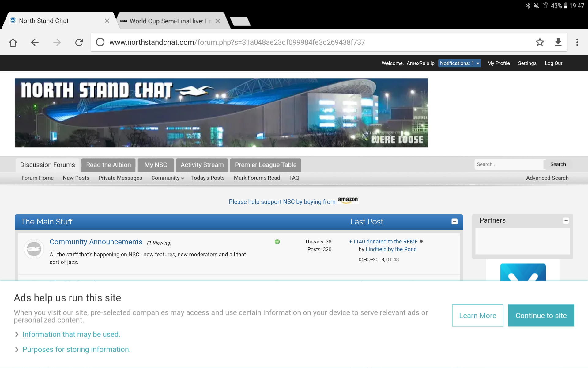
Task: Close the North Stand Chat tab
Action: [107, 21]
